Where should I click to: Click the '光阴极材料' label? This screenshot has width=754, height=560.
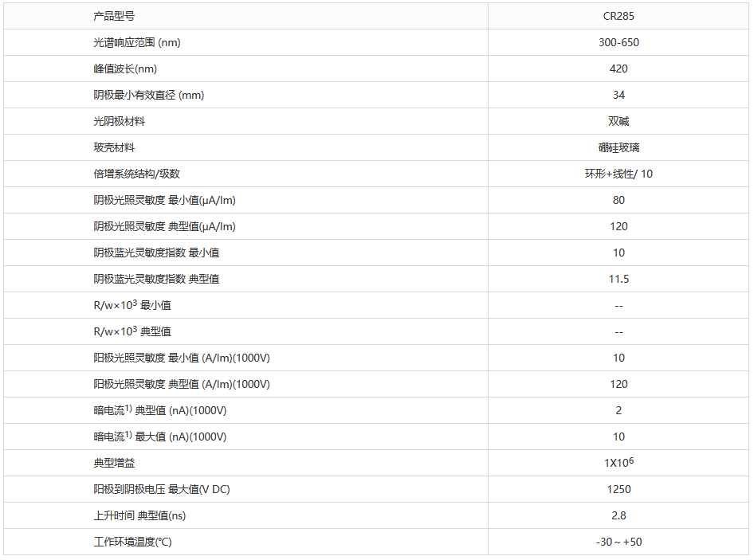(120, 121)
